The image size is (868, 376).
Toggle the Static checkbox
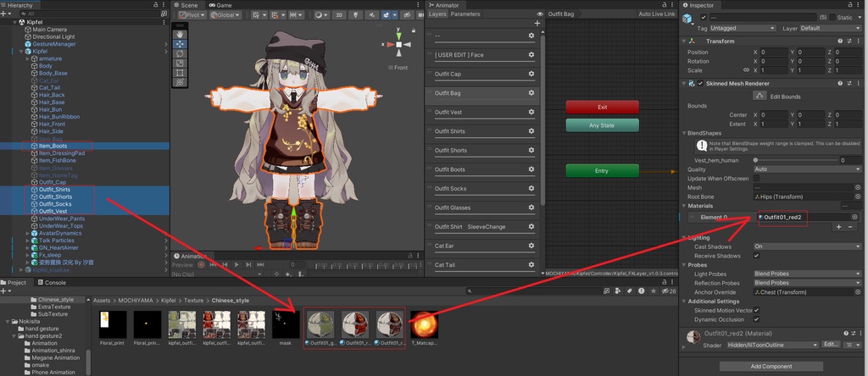coord(832,17)
